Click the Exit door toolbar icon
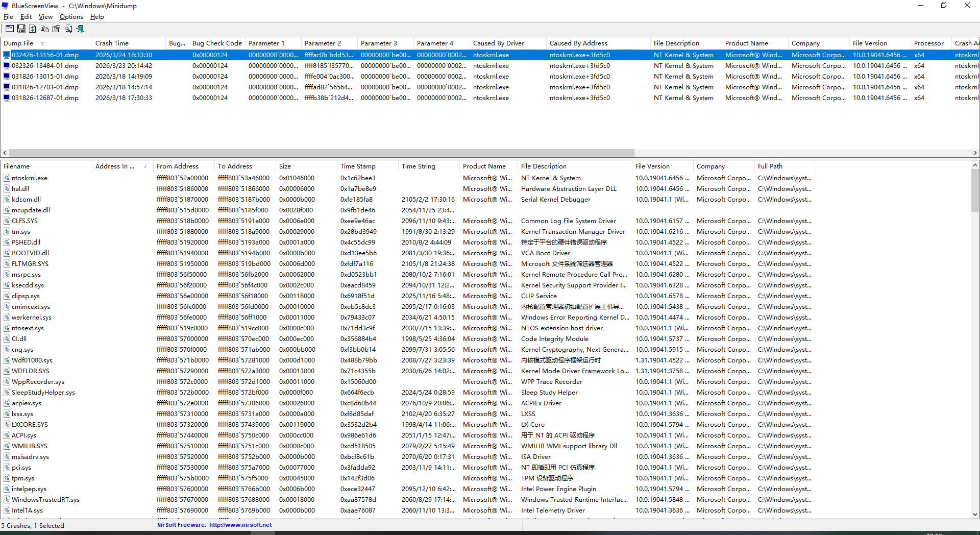This screenshot has height=535, width=980. pyautogui.click(x=80, y=29)
